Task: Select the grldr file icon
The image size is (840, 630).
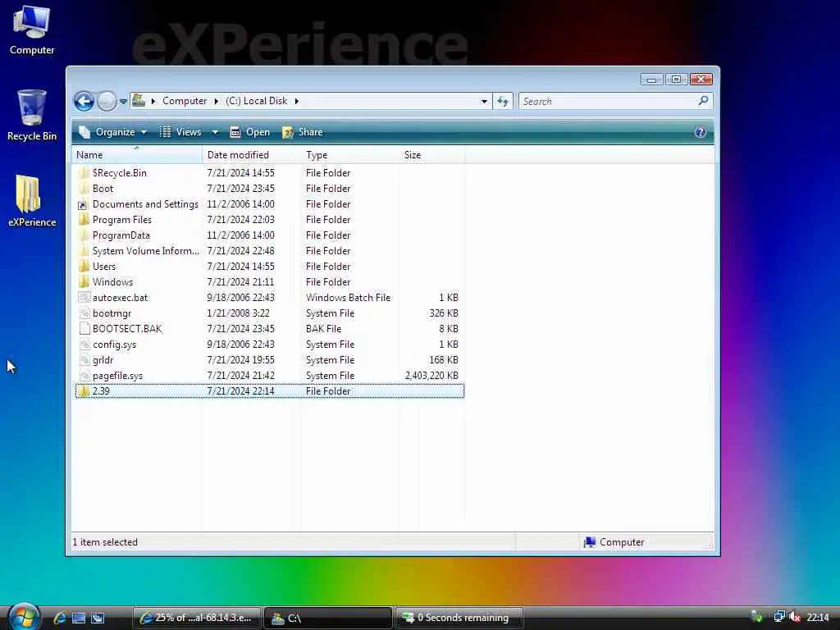Action: (84, 360)
